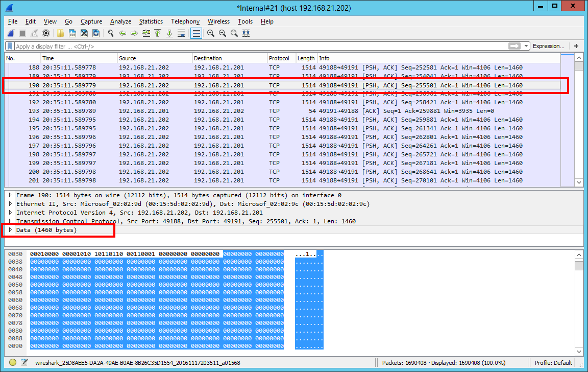The width and height of the screenshot is (588, 372).
Task: Toggle packet list colorization
Action: (x=196, y=33)
